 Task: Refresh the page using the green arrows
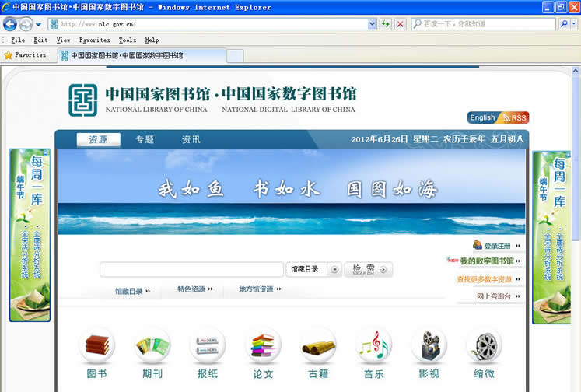tap(386, 24)
